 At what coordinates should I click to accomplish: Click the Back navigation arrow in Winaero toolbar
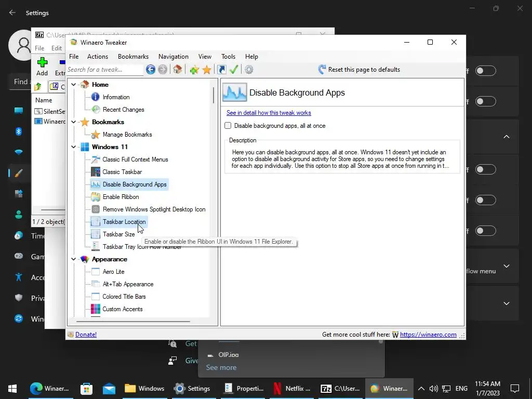click(151, 70)
